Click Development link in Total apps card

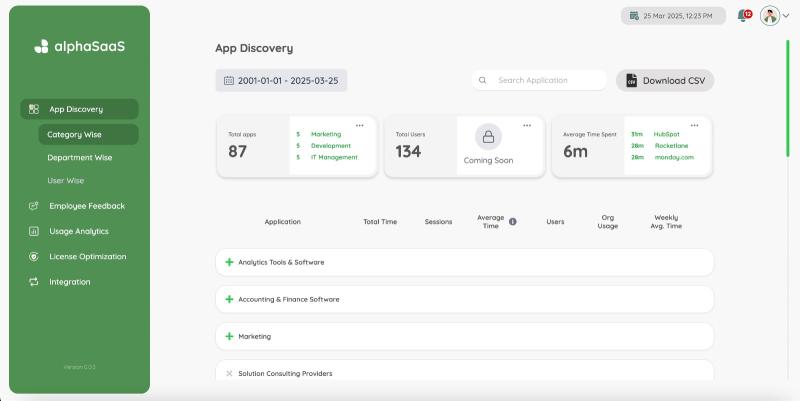(x=331, y=146)
